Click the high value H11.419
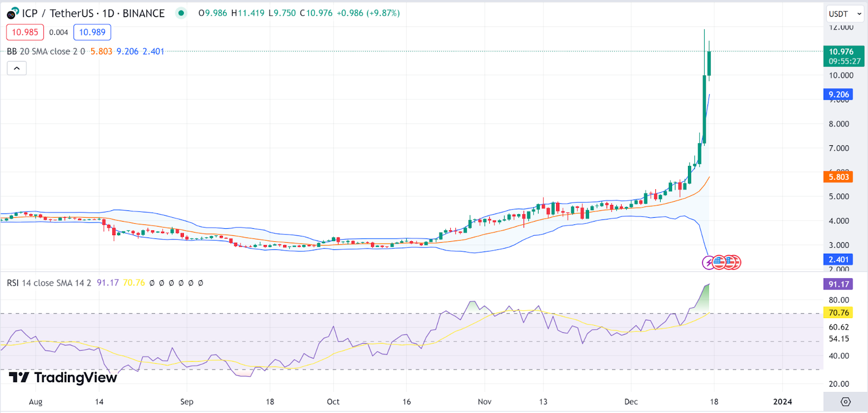The image size is (868, 413). [248, 13]
